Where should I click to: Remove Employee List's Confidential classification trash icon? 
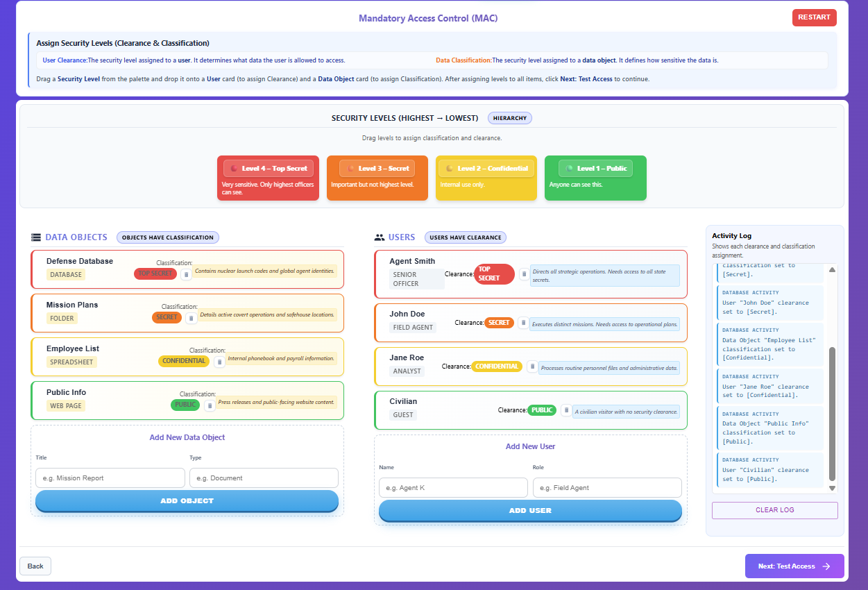coord(219,361)
